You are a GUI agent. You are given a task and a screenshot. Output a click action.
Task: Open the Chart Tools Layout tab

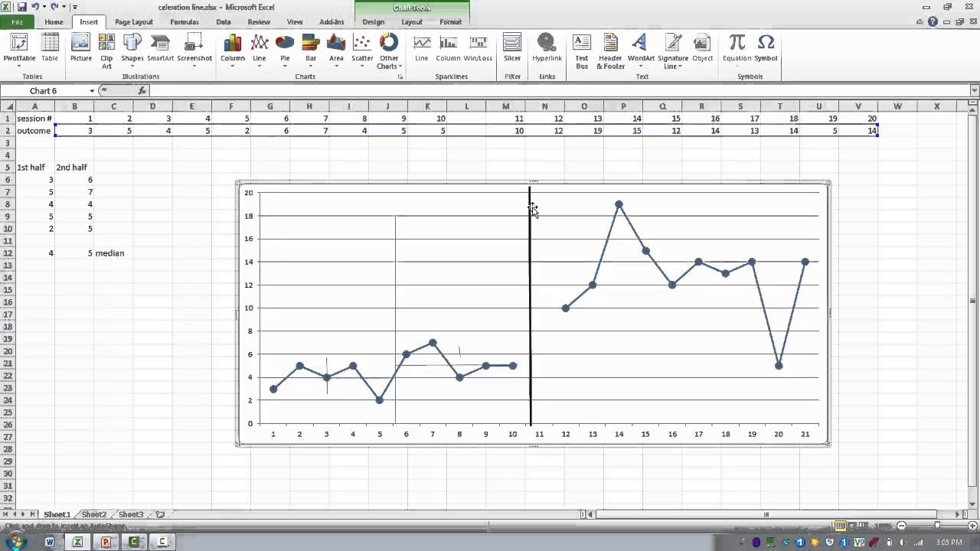412,22
